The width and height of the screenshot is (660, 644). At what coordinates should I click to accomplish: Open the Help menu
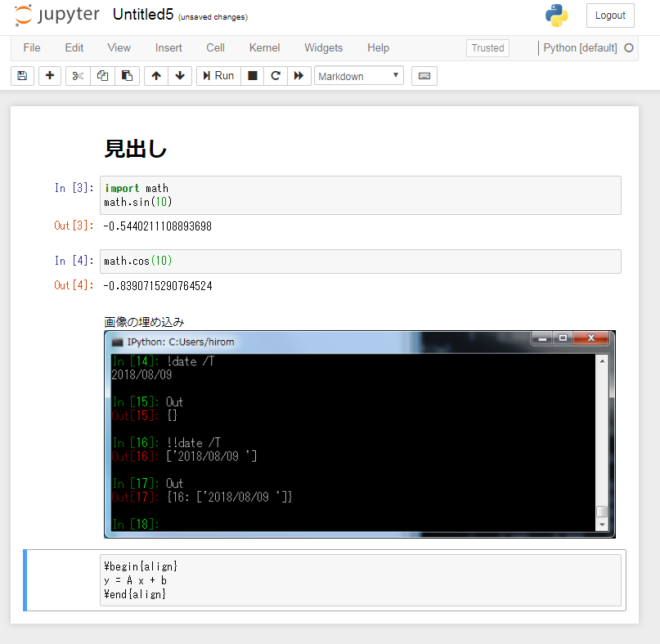pyautogui.click(x=378, y=48)
